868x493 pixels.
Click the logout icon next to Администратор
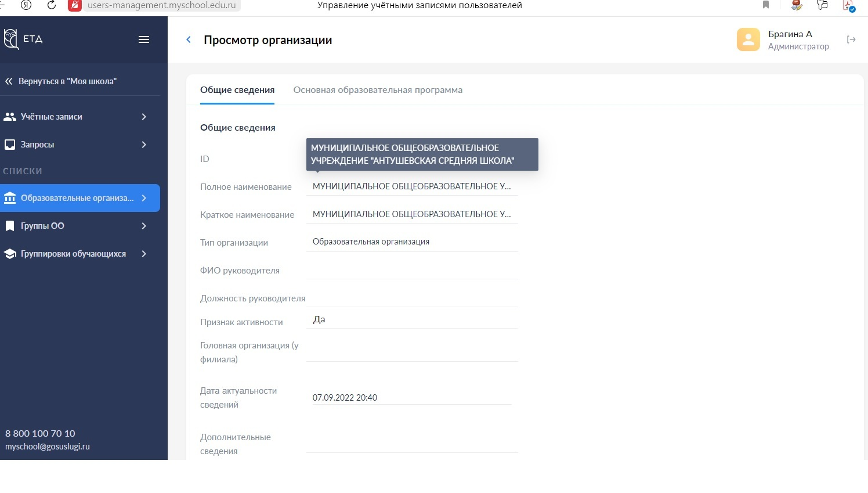[851, 39]
